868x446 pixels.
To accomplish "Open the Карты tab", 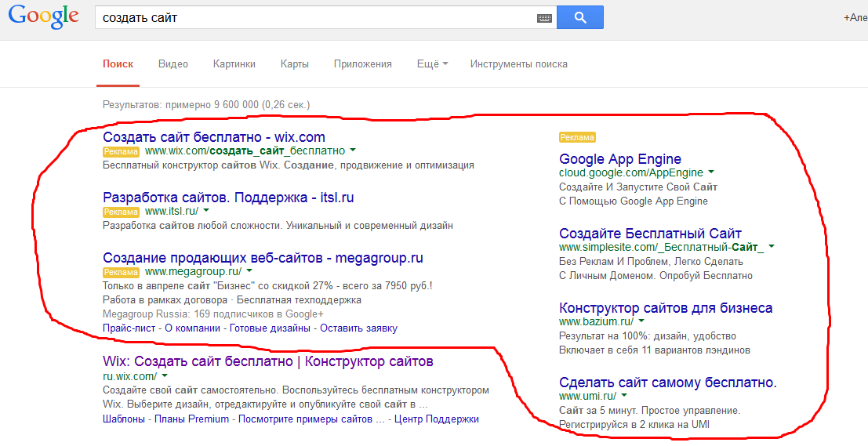I will pos(294,64).
